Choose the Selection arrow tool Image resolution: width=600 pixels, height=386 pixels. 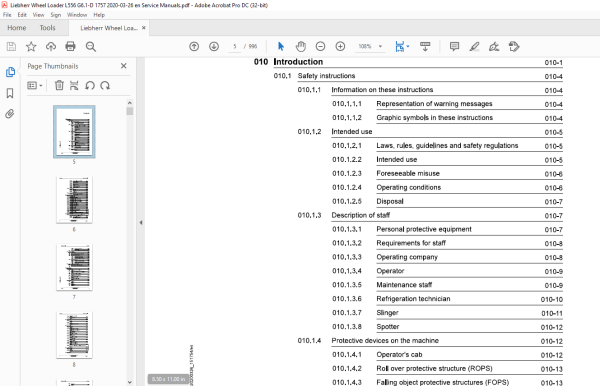tap(281, 47)
